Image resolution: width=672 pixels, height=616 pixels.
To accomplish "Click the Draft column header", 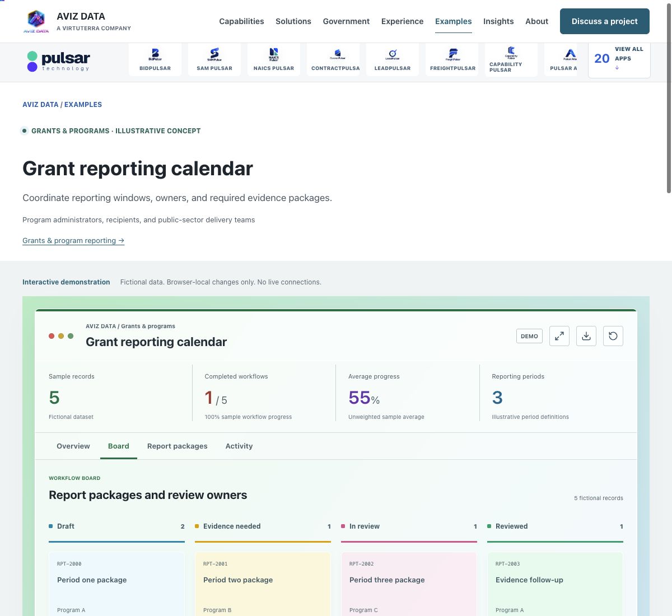I will click(116, 526).
